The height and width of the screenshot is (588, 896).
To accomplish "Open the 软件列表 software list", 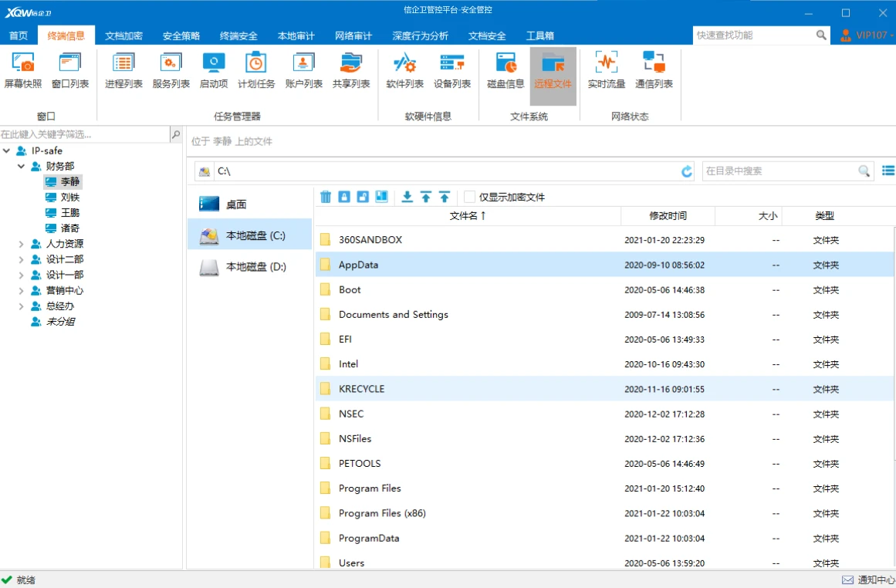I will 404,71.
